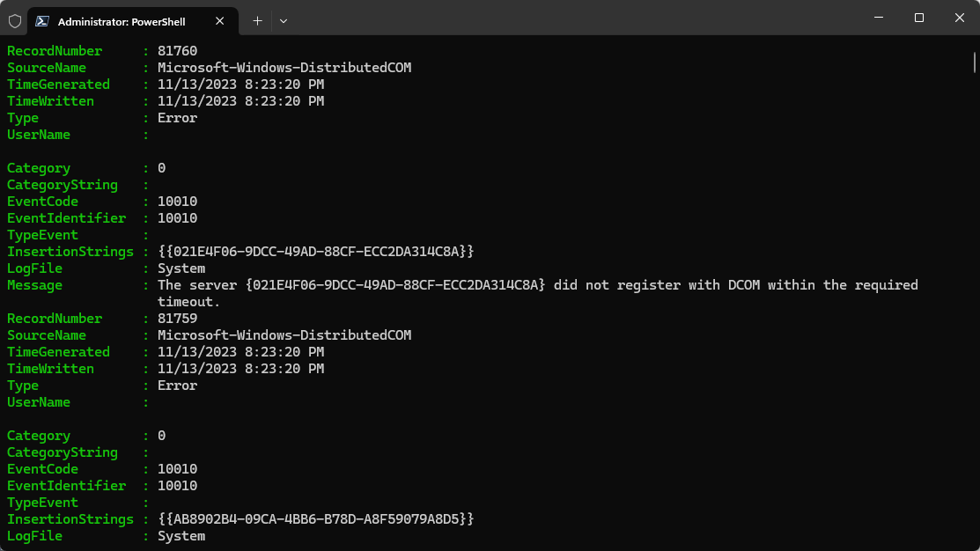The image size is (980, 551).
Task: Click the first Microsoft-Windows-DistributedCOM source name
Action: [x=284, y=68]
